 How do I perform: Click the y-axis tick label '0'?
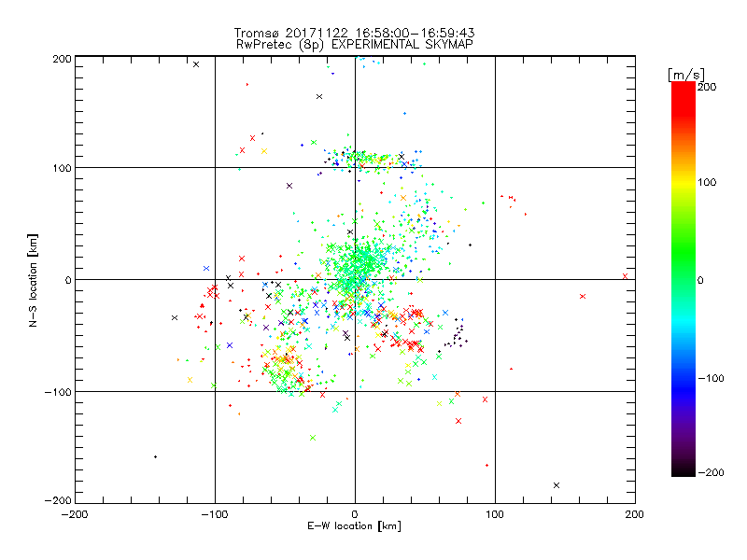point(68,280)
